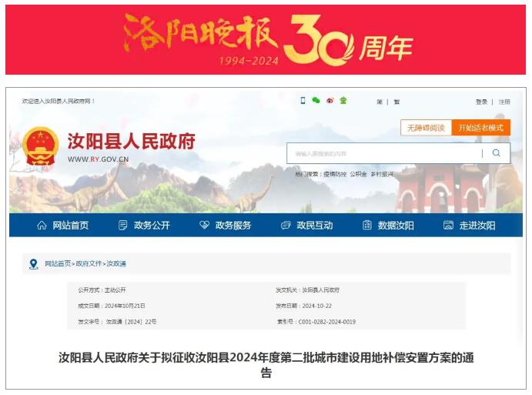
Task: Click the national emblem logo
Action: tap(40, 146)
